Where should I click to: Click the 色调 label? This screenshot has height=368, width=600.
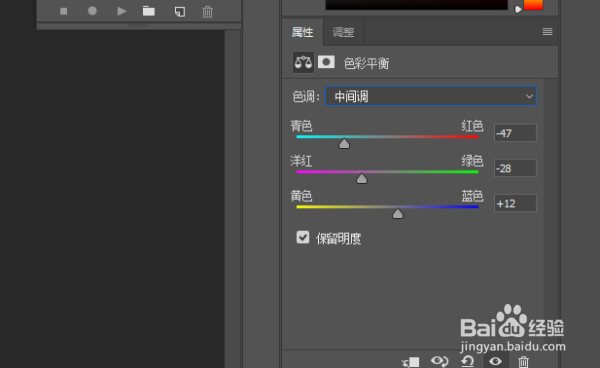(x=305, y=97)
